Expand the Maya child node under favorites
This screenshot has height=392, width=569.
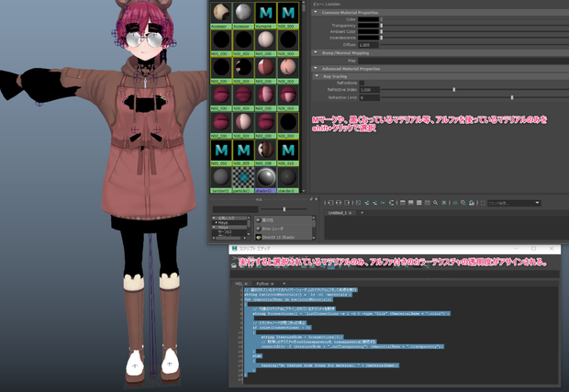(216, 222)
